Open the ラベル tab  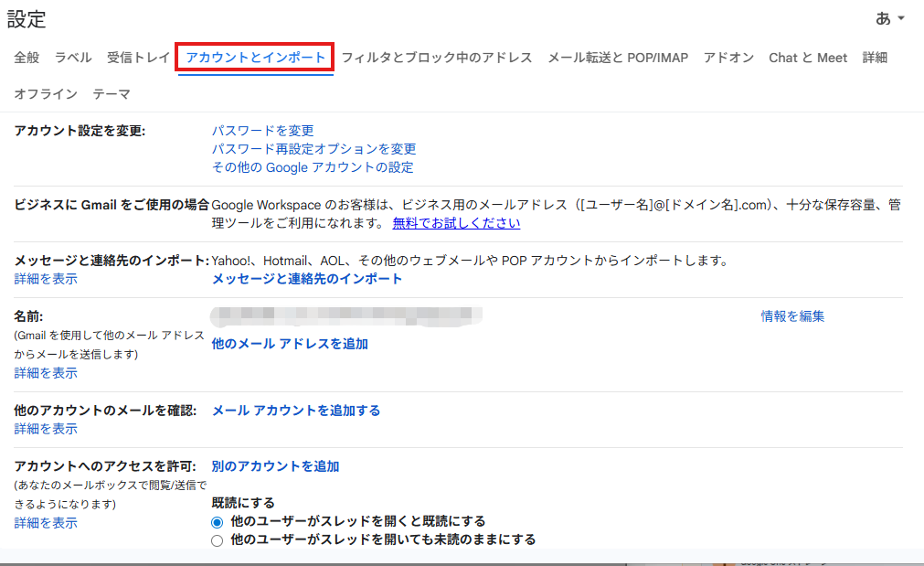(71, 57)
